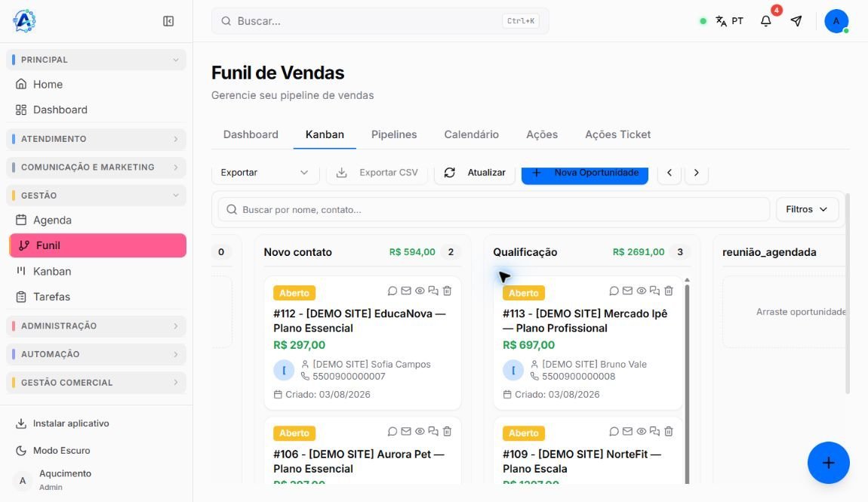Viewport: 868px width, 502px height.
Task: Click the top Buscar search field
Action: click(380, 21)
